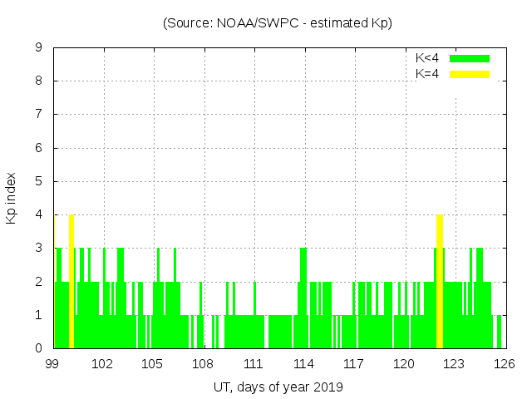The image size is (532, 399).
Task: Click x-axis tick label 99
Action: [52, 364]
